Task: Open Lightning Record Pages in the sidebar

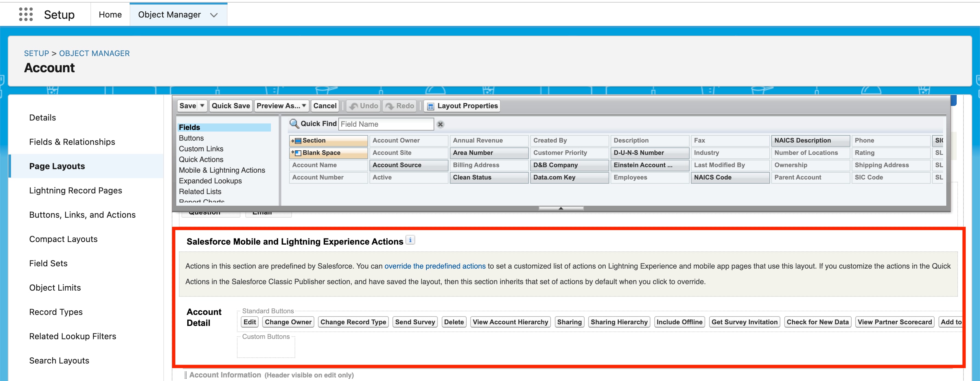Action: click(x=76, y=190)
